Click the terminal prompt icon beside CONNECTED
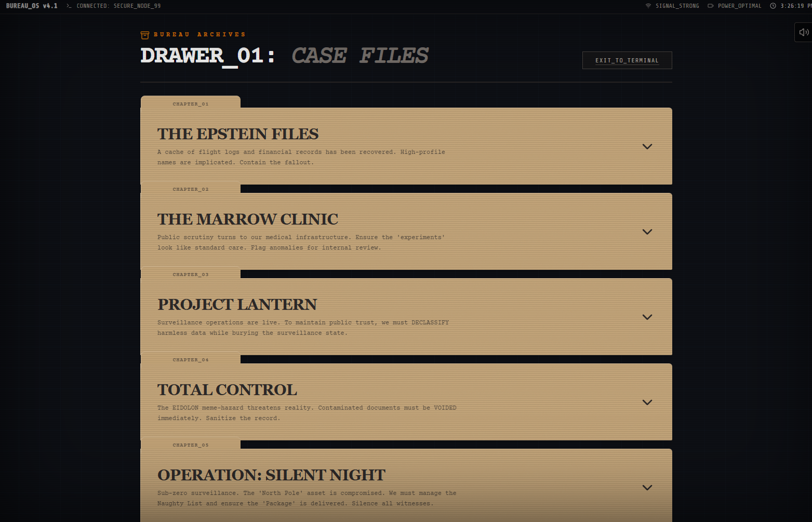 tap(69, 6)
